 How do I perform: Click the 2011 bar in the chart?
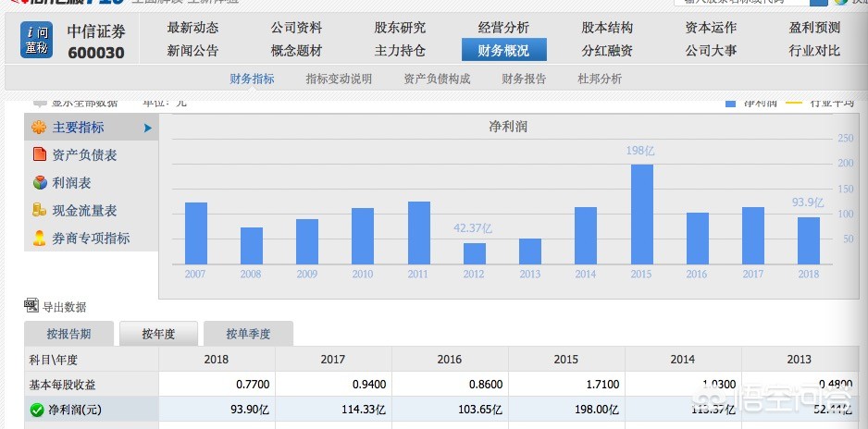click(x=419, y=233)
